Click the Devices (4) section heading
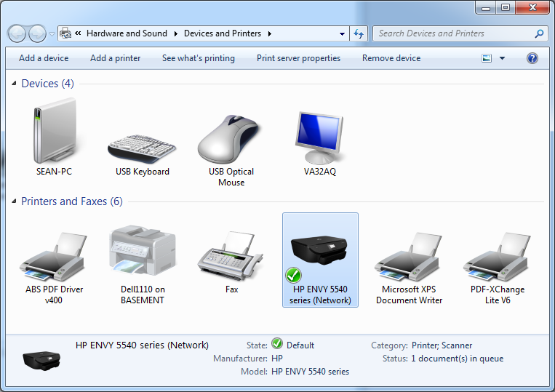Screen dimensions: 555x392 coord(47,84)
